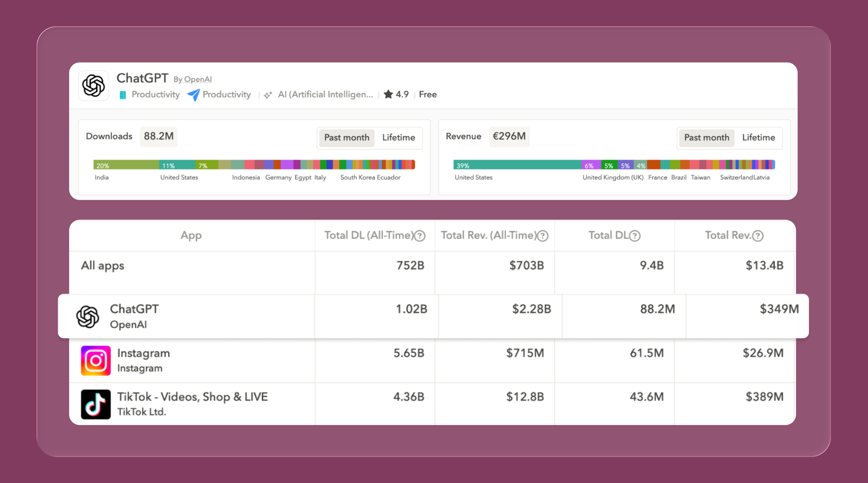Click the Total DL (All-Time) header
Screen dimensions: 868x483
[x=369, y=235]
